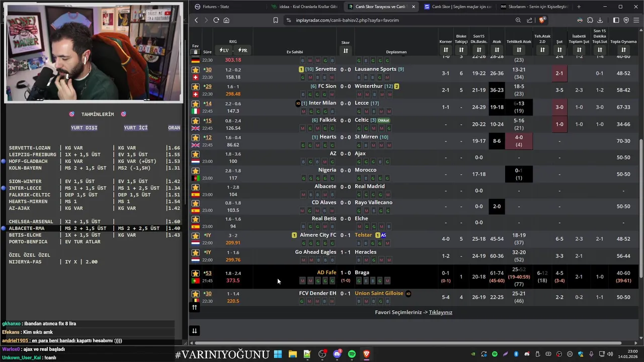
Task: Click the Dikkat badge next to Celtic
Action: click(384, 121)
